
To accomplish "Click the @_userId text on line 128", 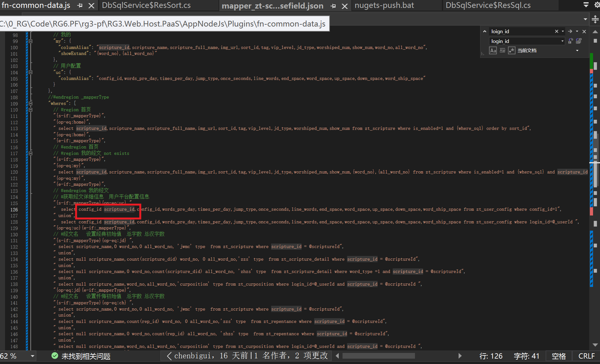I will coord(562,222).
